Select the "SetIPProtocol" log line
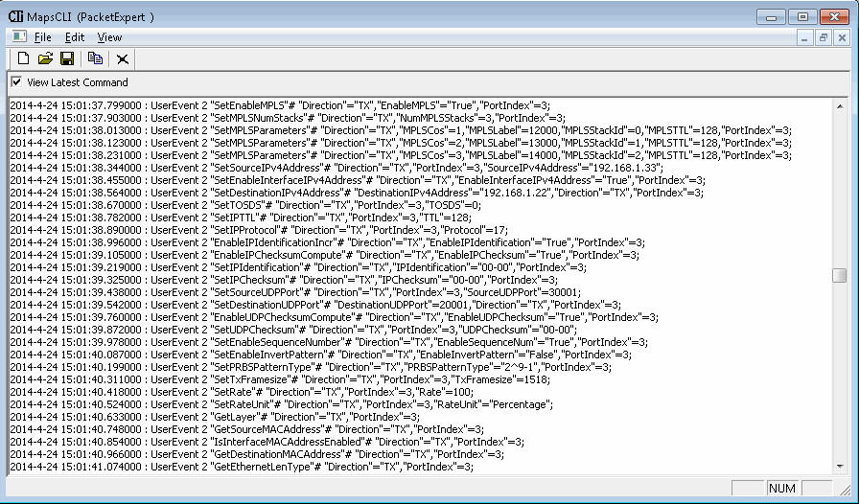This screenshot has width=859, height=504. 259,230
